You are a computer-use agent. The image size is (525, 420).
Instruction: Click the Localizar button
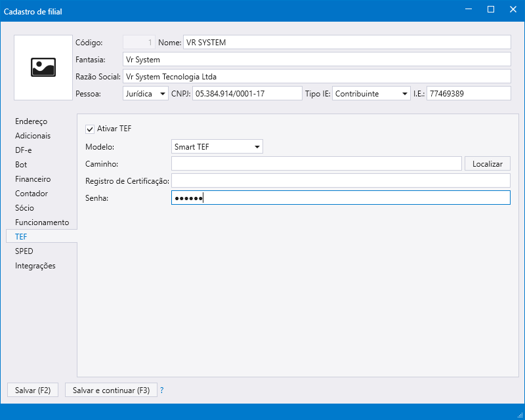(487, 164)
